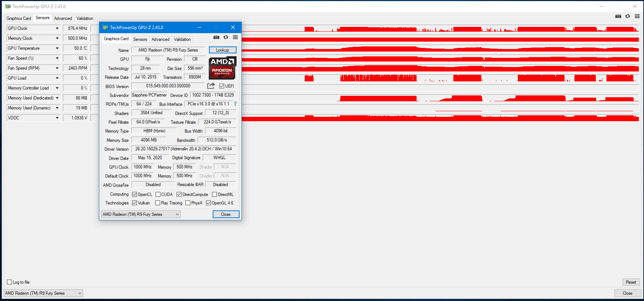
Task: Click the Lookup button
Action: (x=222, y=50)
